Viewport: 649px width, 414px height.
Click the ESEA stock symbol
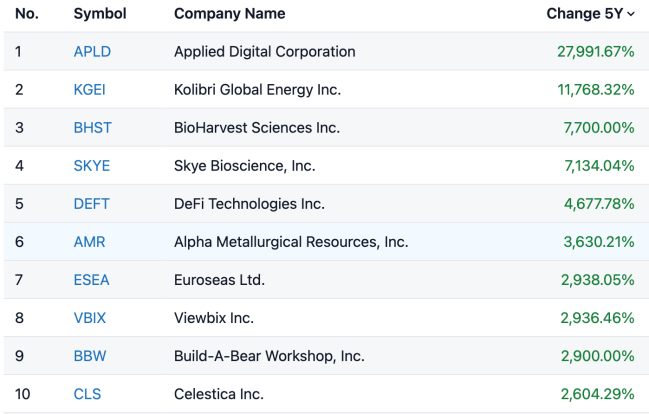pyautogui.click(x=91, y=280)
